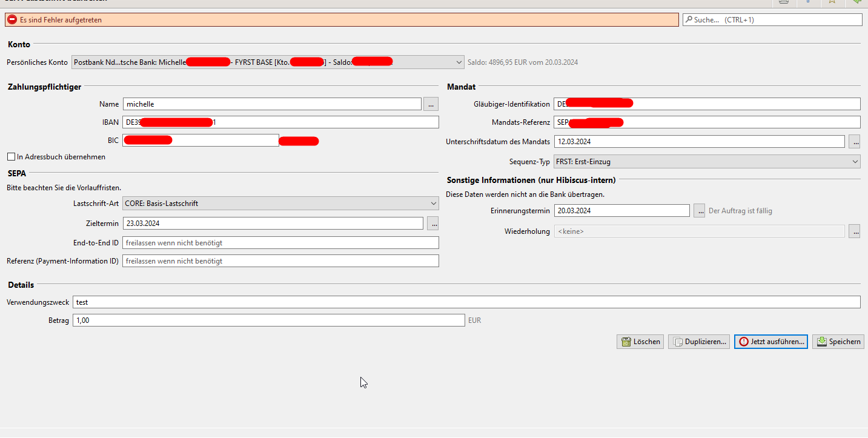
Task: Click into the Verwendungszweck text field
Action: coord(466,302)
